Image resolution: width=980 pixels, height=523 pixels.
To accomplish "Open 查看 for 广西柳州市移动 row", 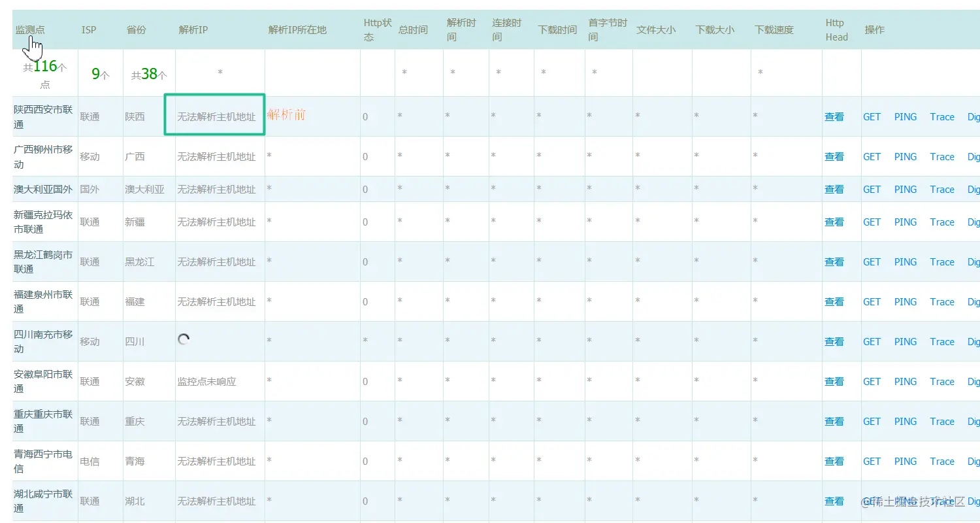I will click(834, 157).
